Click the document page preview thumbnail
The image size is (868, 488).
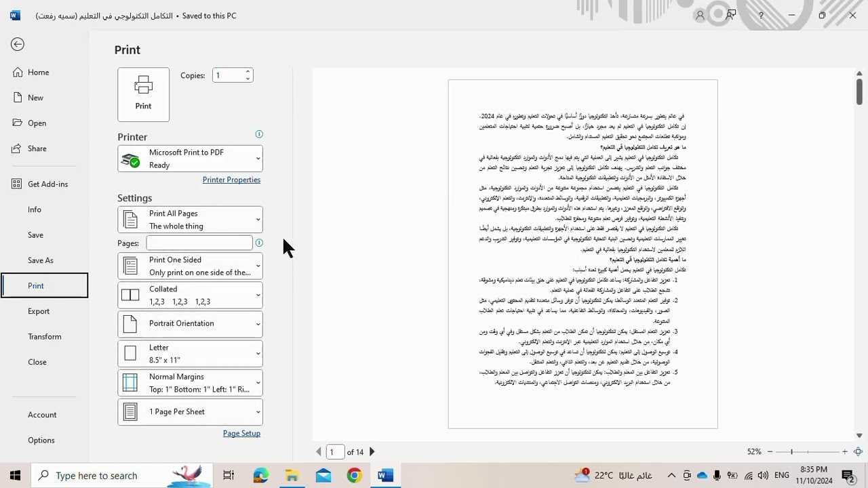(x=583, y=254)
